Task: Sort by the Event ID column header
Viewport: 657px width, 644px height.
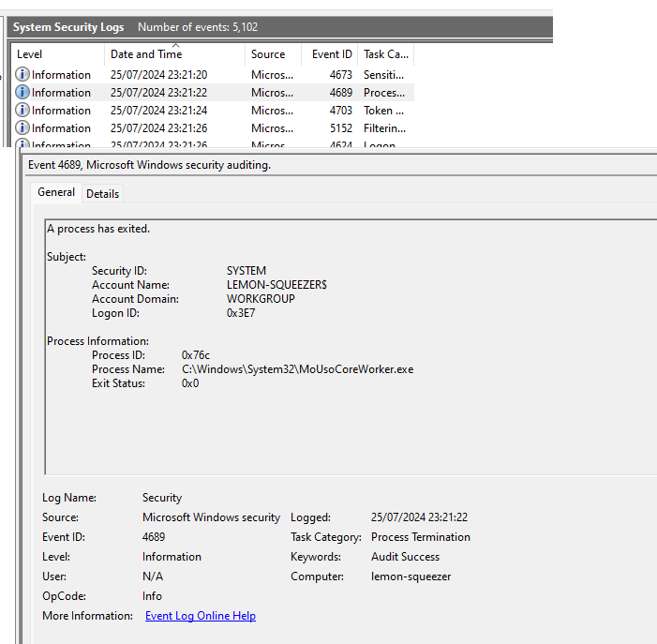Action: (332, 54)
